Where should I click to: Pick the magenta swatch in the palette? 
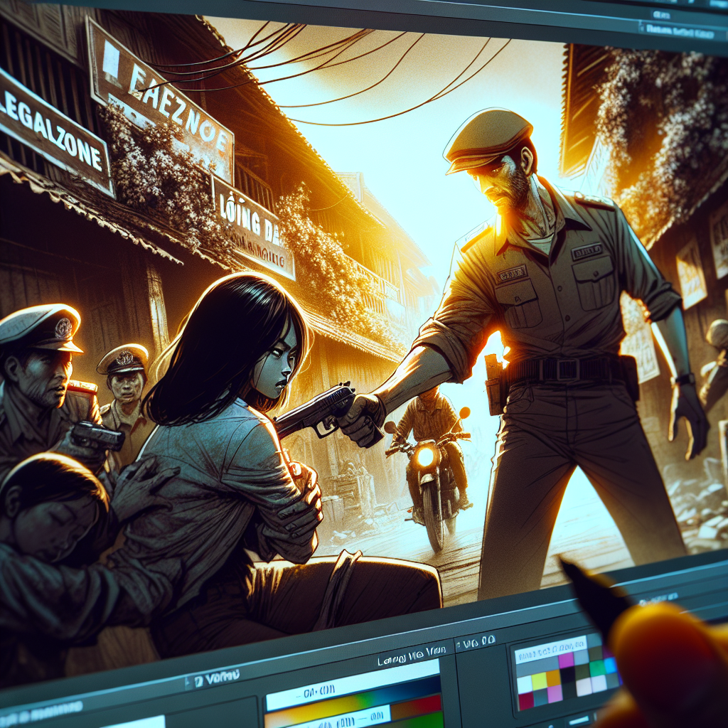[567, 660]
